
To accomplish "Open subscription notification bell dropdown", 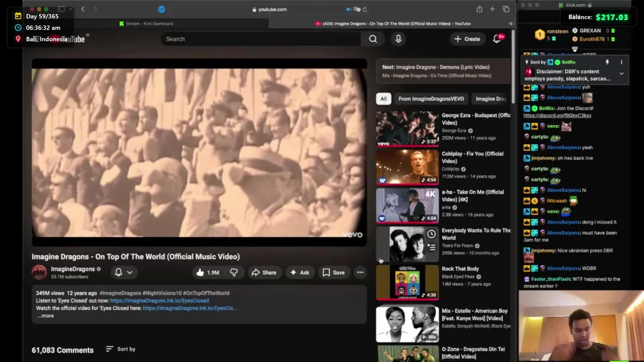I will [x=123, y=272].
